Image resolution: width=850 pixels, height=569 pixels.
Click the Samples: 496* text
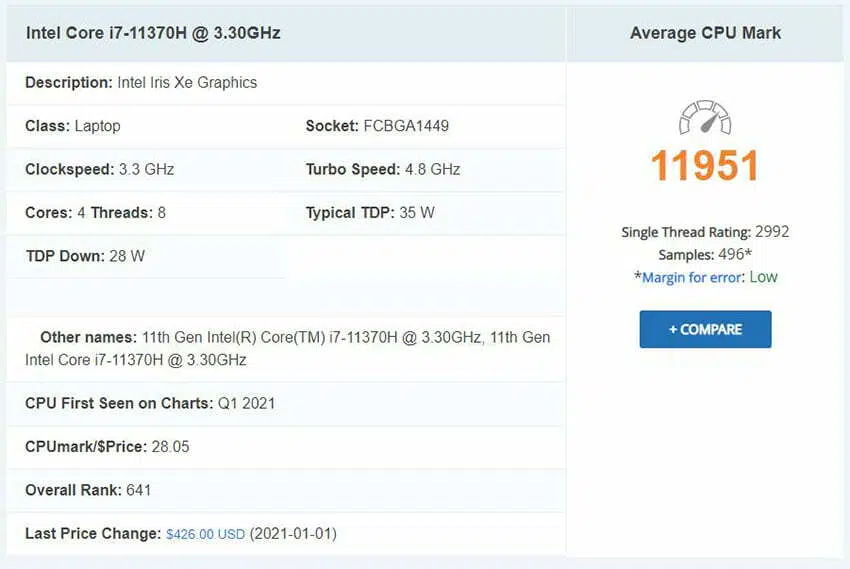click(705, 255)
